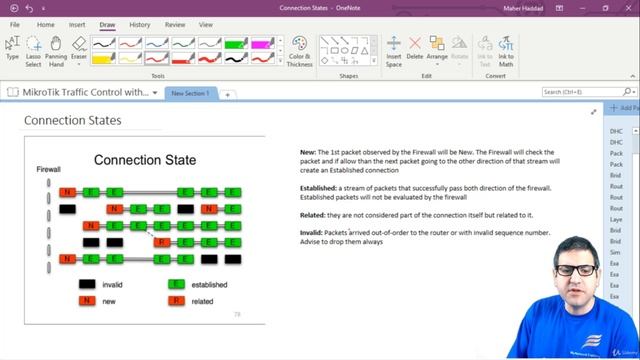Image resolution: width=640 pixels, height=360 pixels.
Task: Click the Delete button in Edit group
Action: click(415, 48)
